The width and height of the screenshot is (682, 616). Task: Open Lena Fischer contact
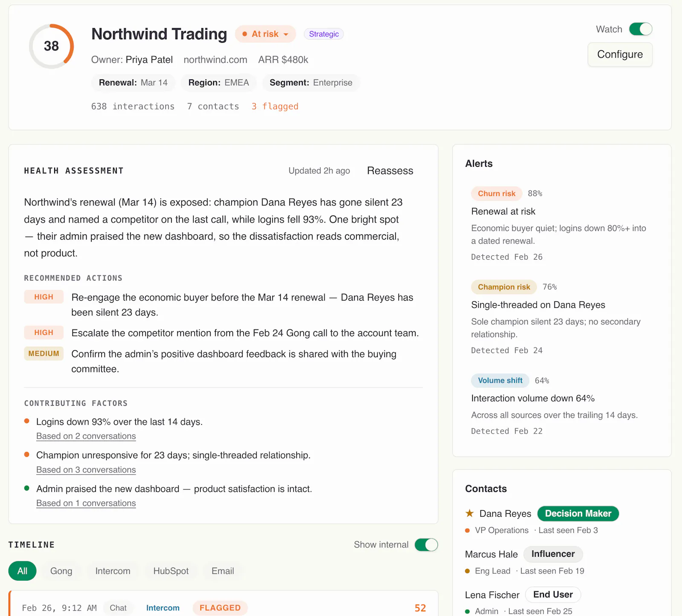point(492,595)
